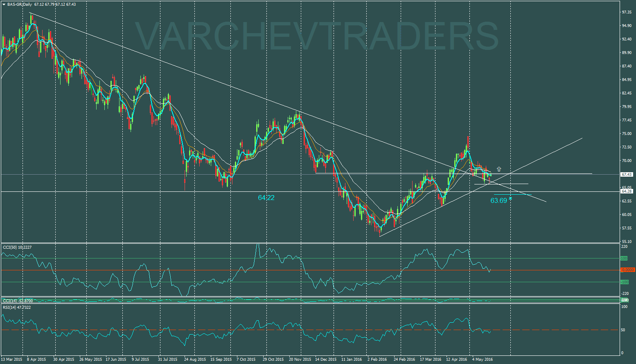Click the 50 value on RSI scale
636x364 pixels.
click(624, 330)
